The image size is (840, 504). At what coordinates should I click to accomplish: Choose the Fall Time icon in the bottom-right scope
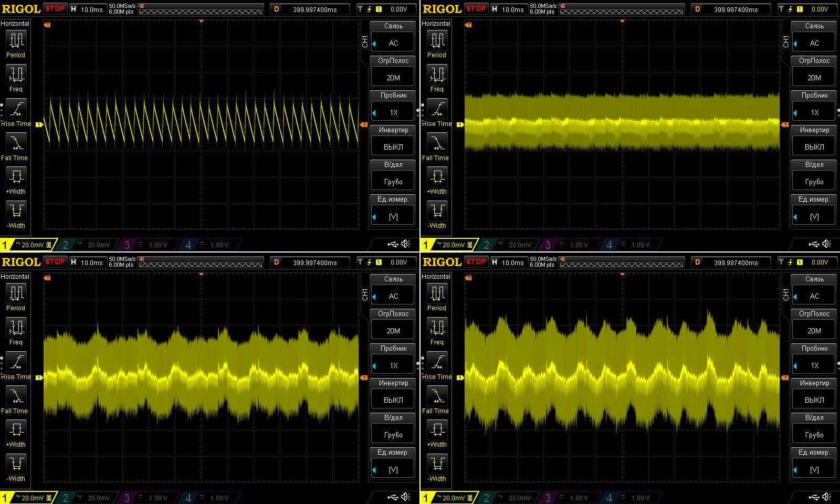437,396
